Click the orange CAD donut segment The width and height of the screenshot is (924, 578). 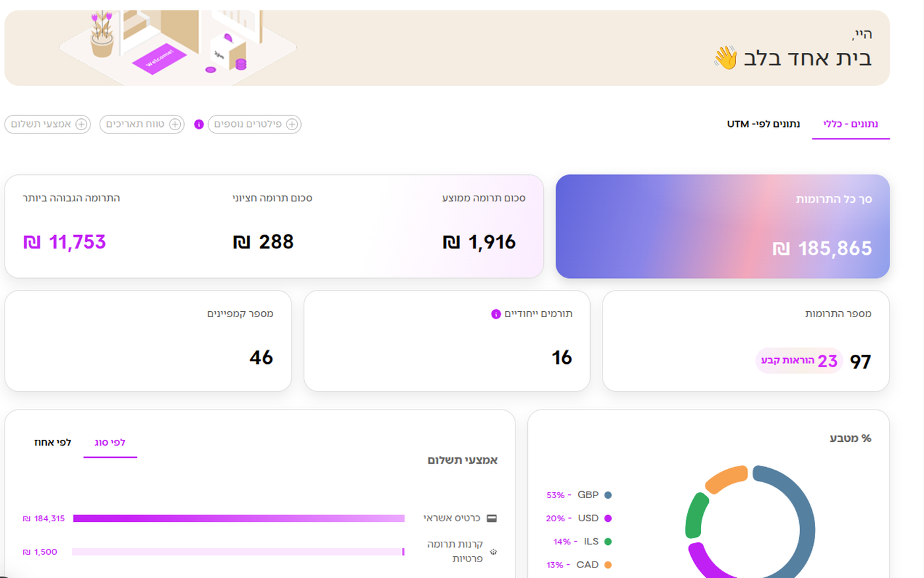(x=726, y=480)
